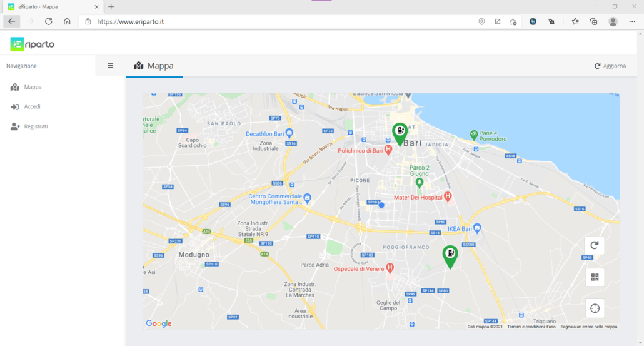644x346 pixels.
Task: Click Centro Commerciale Mongolfiera marker
Action: [307, 198]
